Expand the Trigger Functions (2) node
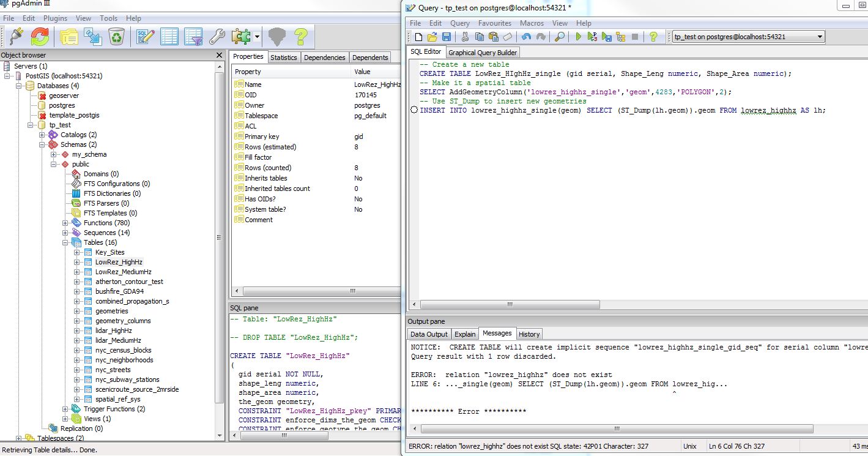 tap(65, 409)
